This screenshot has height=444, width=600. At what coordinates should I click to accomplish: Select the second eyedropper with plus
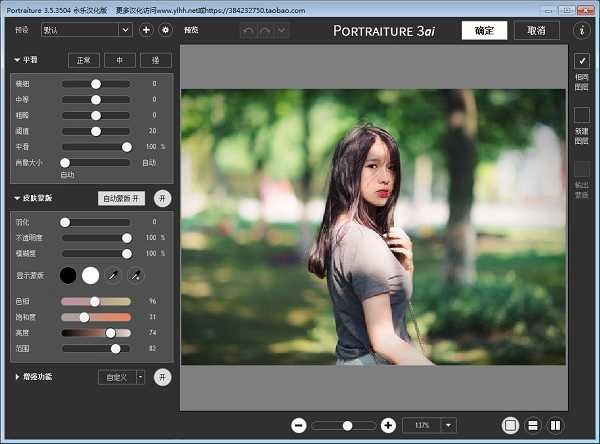[136, 274]
